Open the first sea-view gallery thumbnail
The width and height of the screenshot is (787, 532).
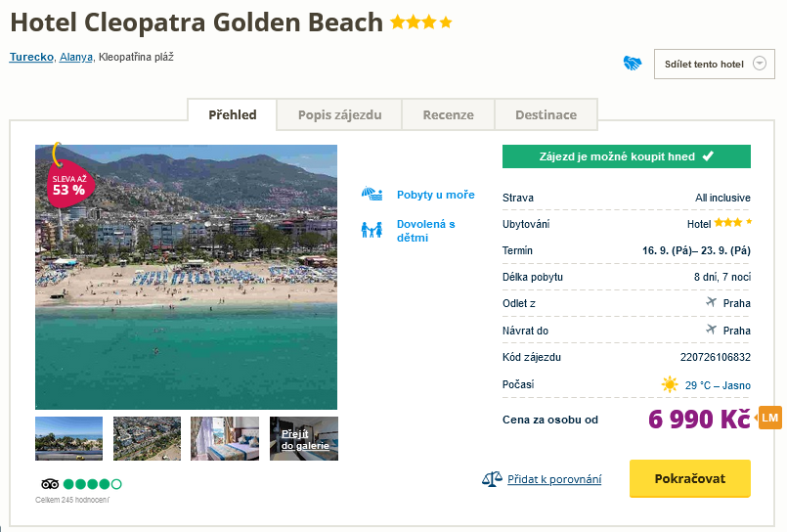[x=68, y=439]
